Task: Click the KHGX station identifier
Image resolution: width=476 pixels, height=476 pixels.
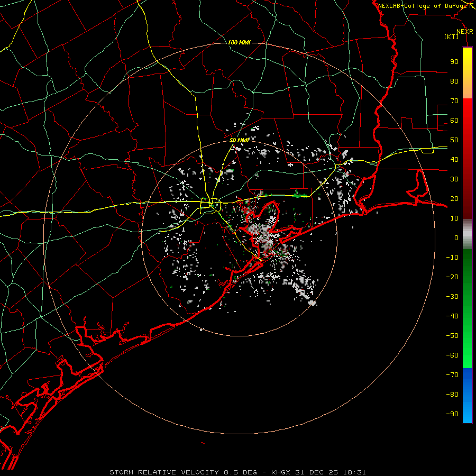Action: pyautogui.click(x=281, y=472)
